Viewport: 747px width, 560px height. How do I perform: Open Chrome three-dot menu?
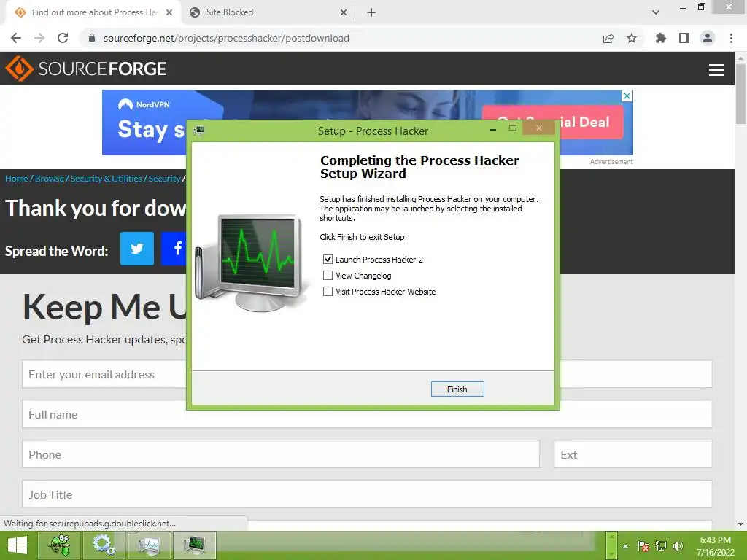click(x=731, y=38)
